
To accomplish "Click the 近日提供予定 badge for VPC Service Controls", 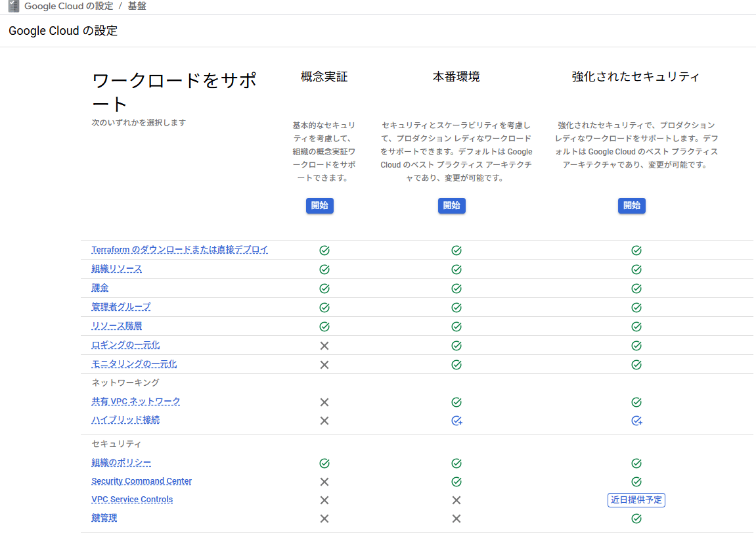I will [x=636, y=500].
